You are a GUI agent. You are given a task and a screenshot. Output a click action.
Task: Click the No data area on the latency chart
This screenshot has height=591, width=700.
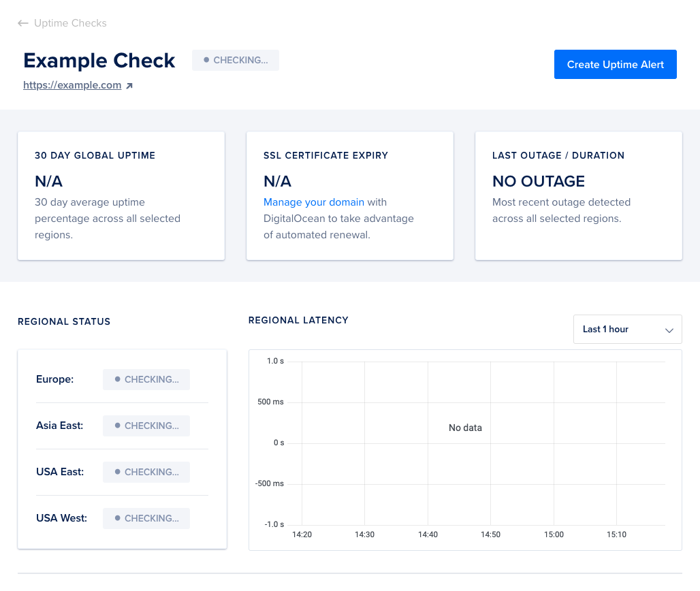pyautogui.click(x=464, y=428)
